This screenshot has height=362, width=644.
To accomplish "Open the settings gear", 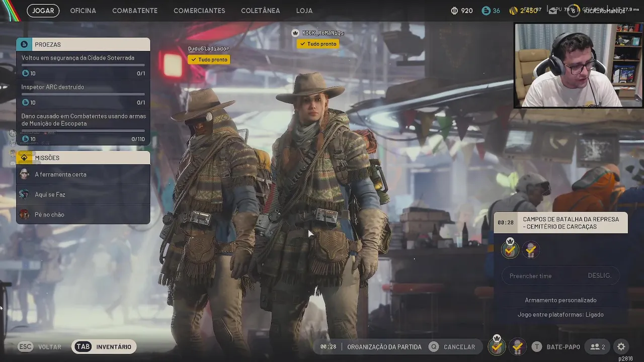I will coord(621,347).
